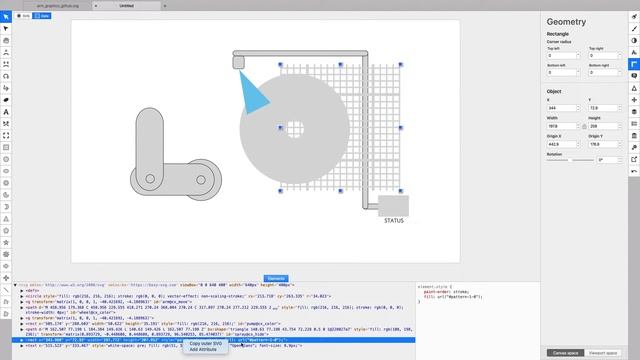This screenshot has width=640, height=360.
Task: Select the Rectangle shape tool
Action: (6, 147)
